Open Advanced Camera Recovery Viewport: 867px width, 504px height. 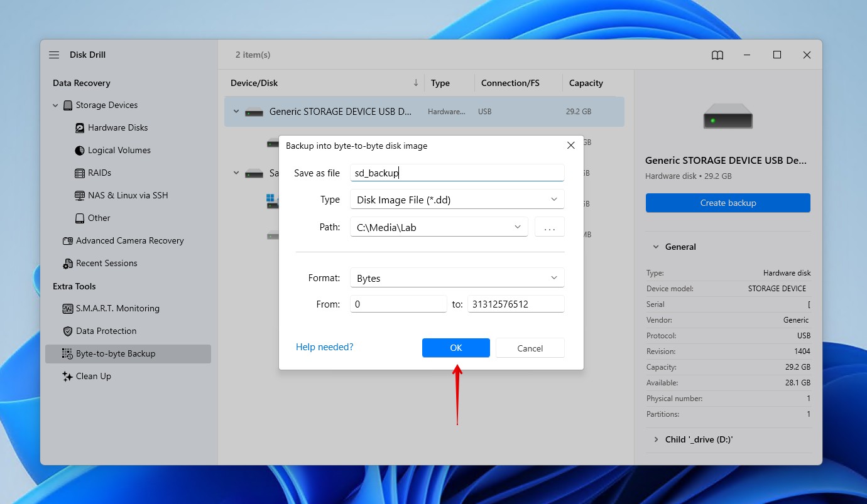[x=130, y=240]
